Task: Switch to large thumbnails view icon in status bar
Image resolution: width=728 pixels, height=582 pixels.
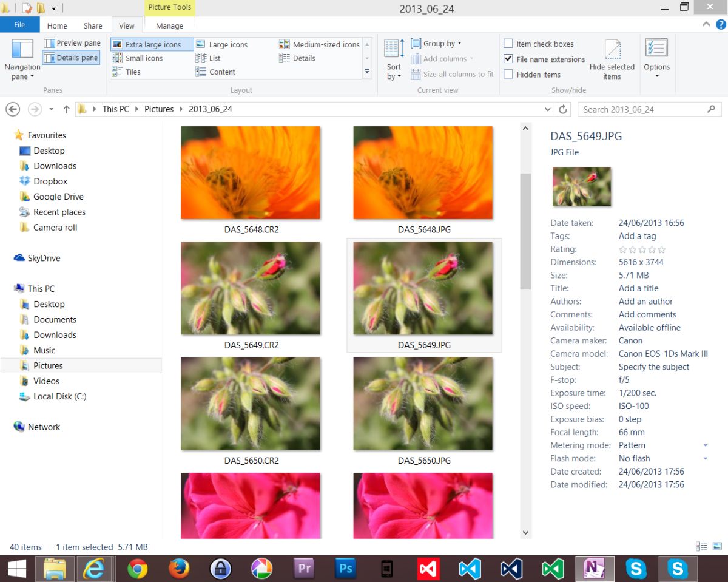Action: [x=716, y=547]
